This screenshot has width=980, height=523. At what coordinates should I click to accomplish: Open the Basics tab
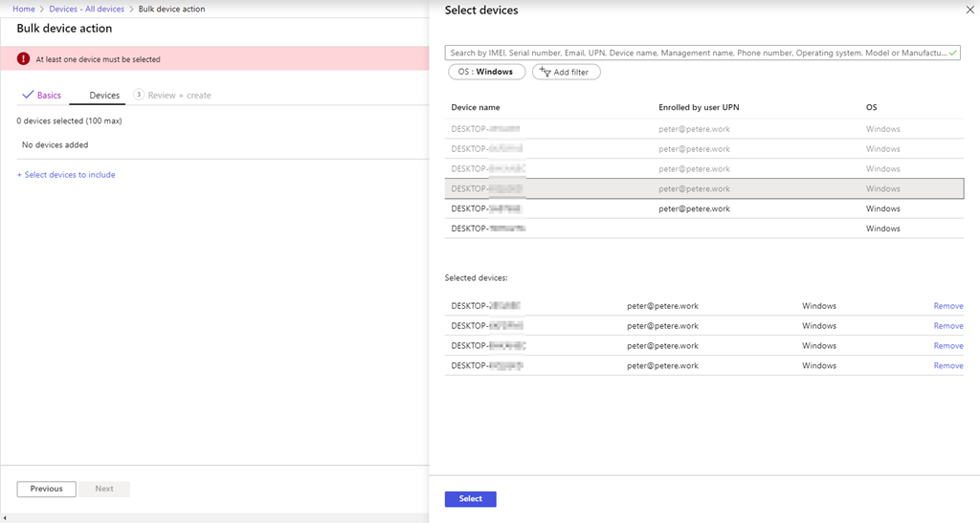(x=41, y=96)
